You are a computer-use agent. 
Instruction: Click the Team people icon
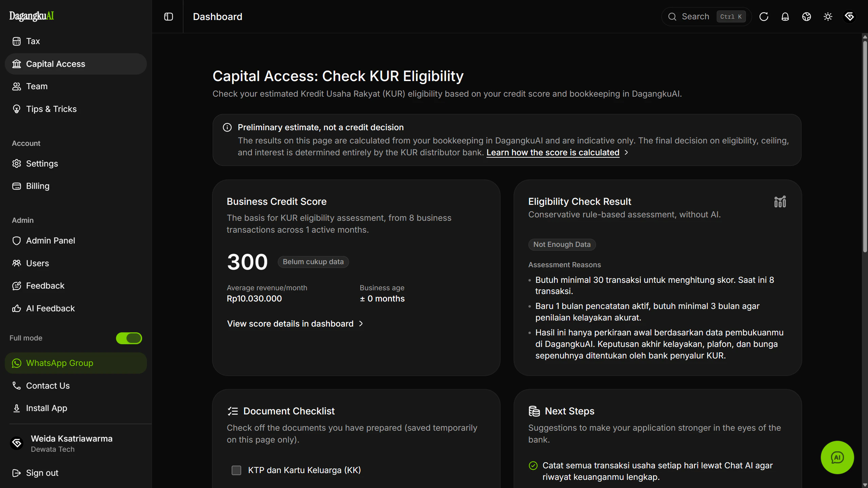17,86
